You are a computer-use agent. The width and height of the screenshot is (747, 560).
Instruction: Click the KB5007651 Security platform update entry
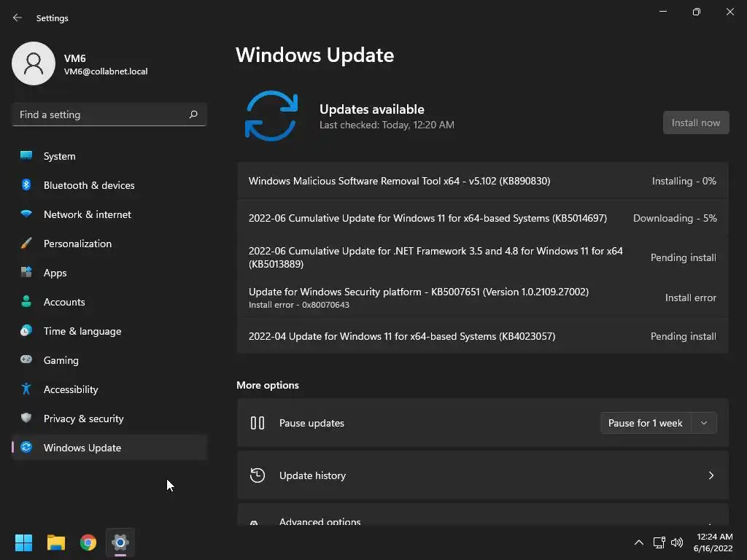click(x=483, y=297)
